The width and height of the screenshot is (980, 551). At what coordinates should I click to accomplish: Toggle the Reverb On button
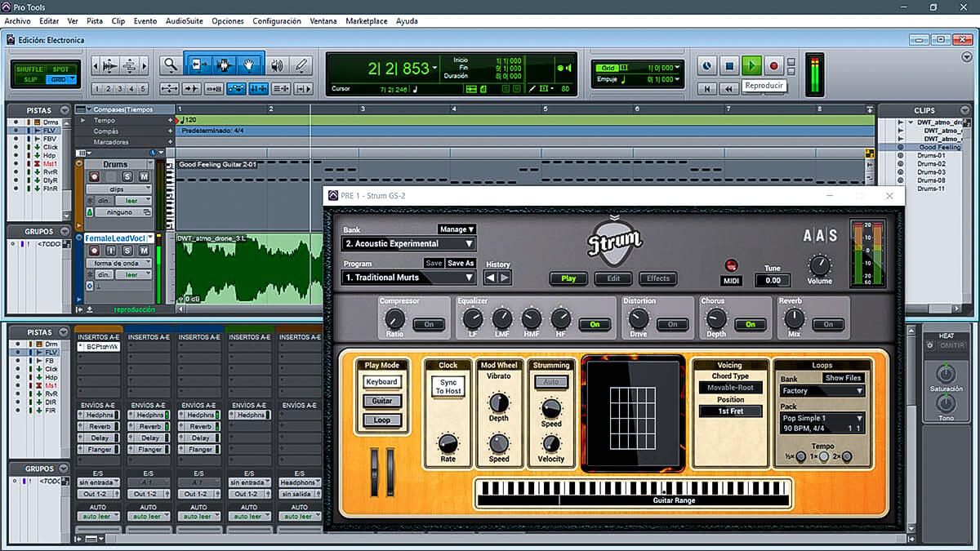tap(827, 324)
